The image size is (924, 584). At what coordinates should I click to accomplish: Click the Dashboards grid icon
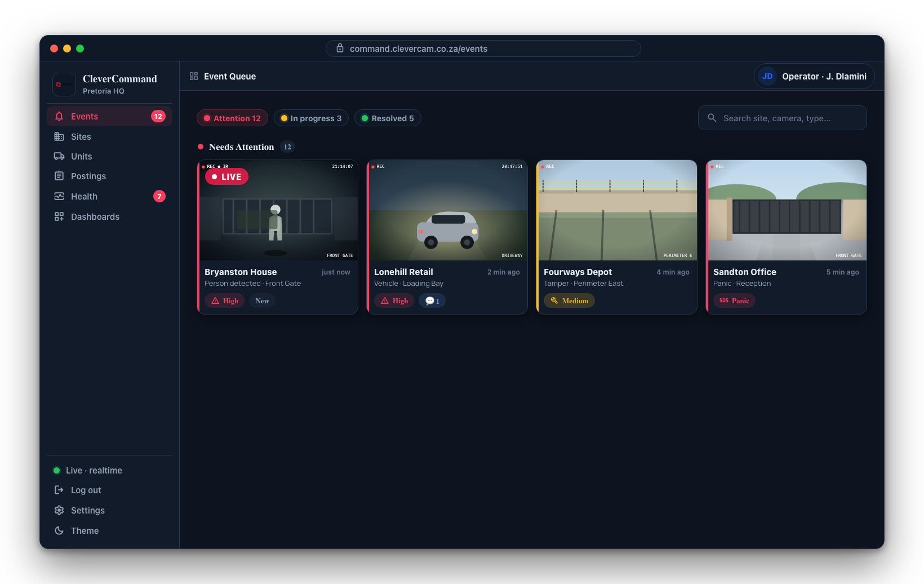click(59, 216)
